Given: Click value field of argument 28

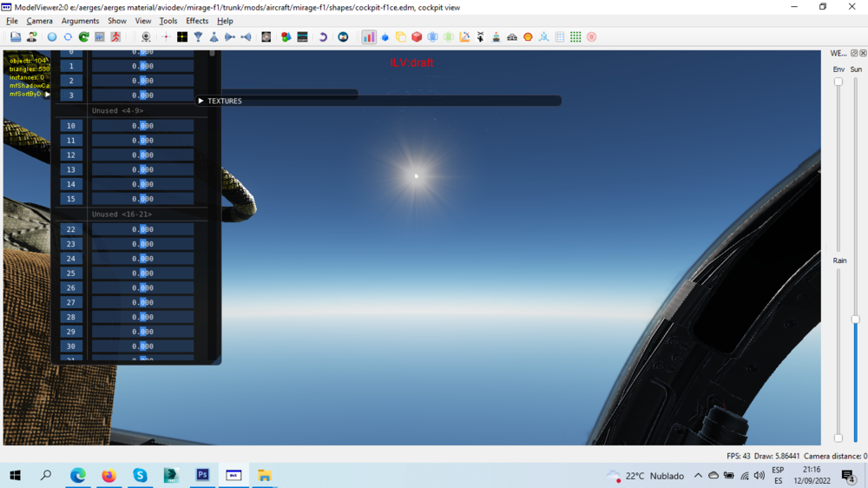Looking at the screenshot, I should pos(143,317).
